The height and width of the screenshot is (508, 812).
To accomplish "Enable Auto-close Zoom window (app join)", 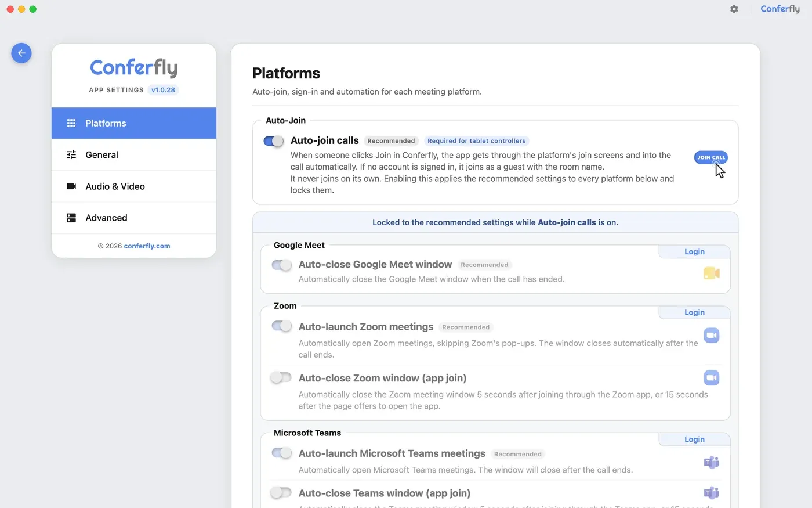I will [x=281, y=378].
